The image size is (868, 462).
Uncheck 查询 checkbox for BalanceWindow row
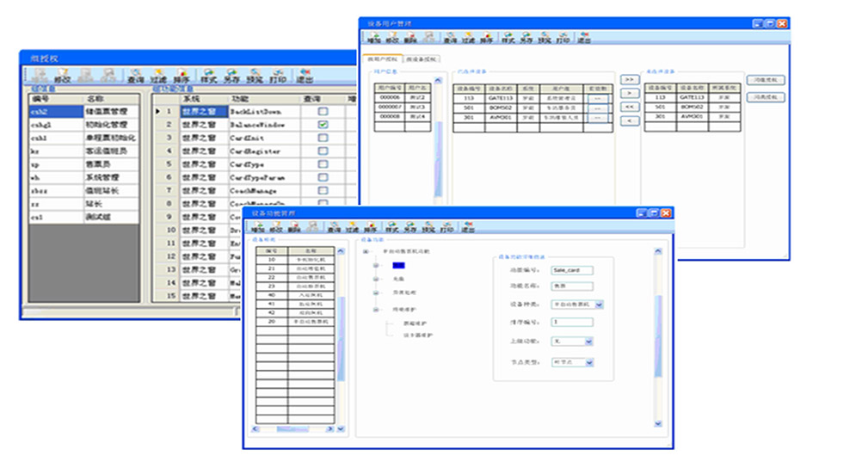pos(323,125)
